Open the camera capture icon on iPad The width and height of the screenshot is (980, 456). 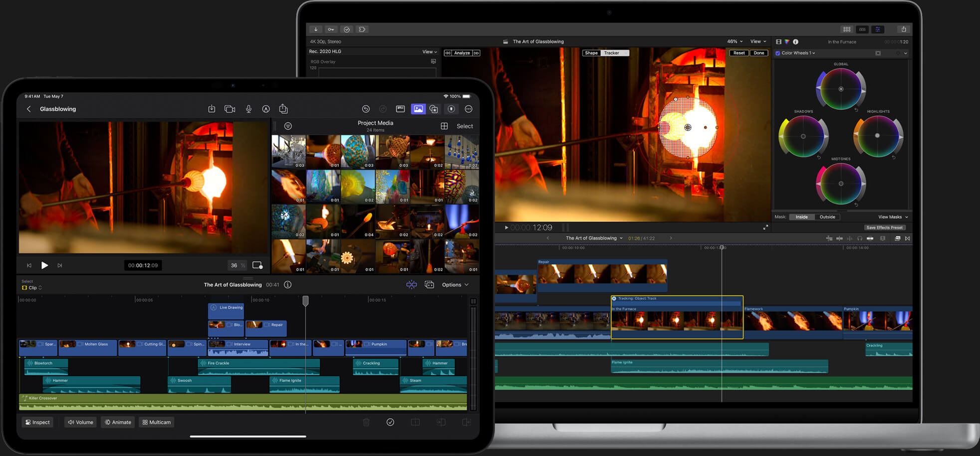point(230,109)
